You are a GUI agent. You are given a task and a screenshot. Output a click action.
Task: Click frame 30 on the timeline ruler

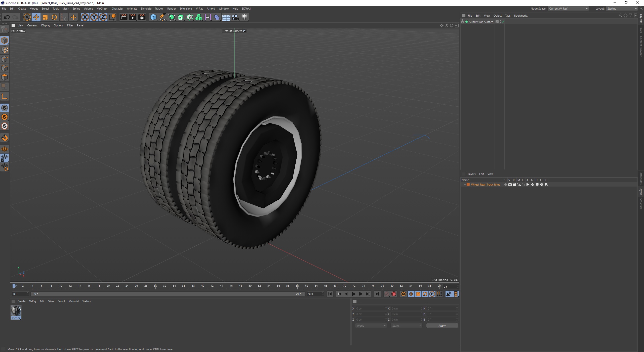click(x=155, y=286)
